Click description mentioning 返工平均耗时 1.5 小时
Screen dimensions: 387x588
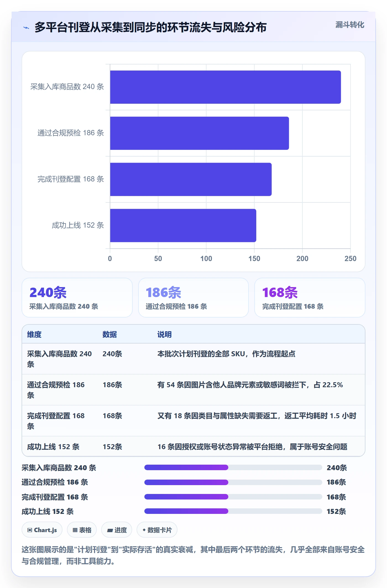pyautogui.click(x=257, y=416)
